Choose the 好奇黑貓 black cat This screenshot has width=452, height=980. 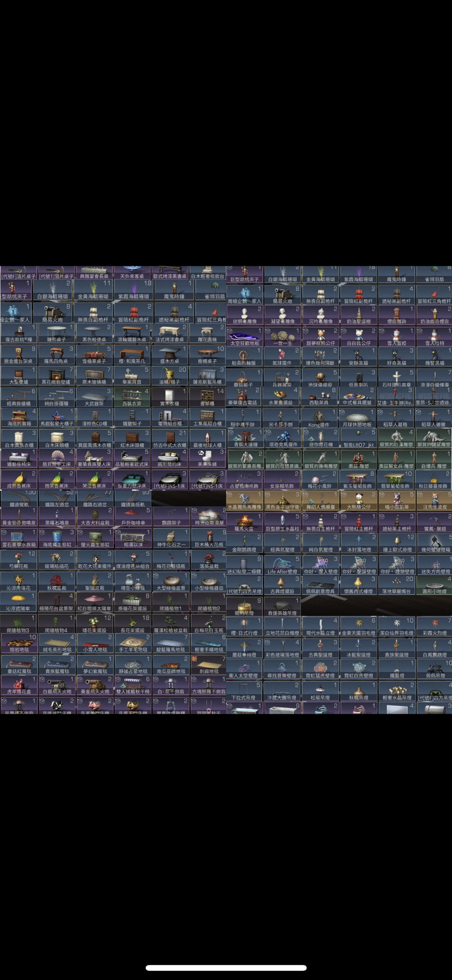[x=396, y=358]
